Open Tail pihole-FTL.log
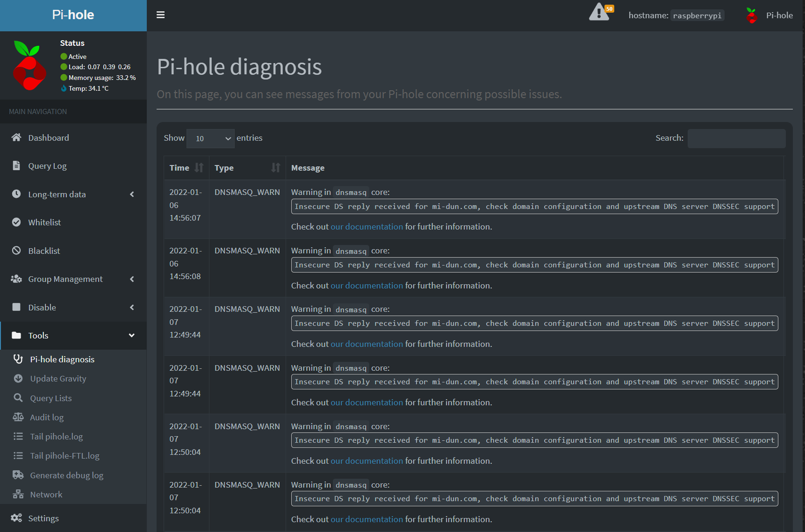Image resolution: width=805 pixels, height=532 pixels. [x=65, y=455]
